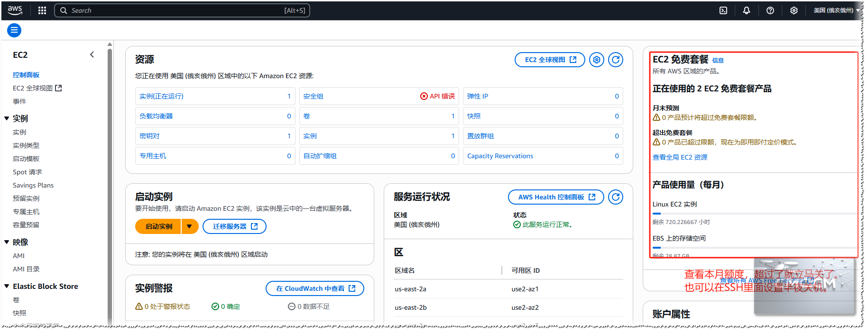868x332 pixels.
Task: Open the help question mark icon
Action: click(770, 10)
